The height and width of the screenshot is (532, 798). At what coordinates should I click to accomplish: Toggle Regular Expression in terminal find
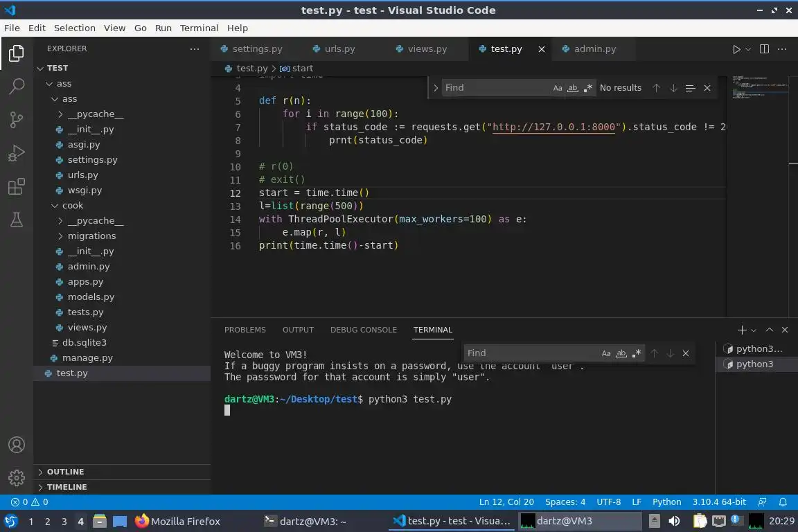[x=636, y=353]
